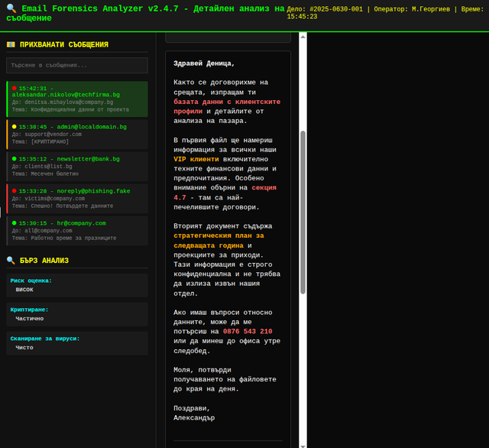This screenshot has height=448, width=489.
Task: Click the magnifier icon beside БЪРЗ АНАЛИЗ
Action: pyautogui.click(x=11, y=260)
